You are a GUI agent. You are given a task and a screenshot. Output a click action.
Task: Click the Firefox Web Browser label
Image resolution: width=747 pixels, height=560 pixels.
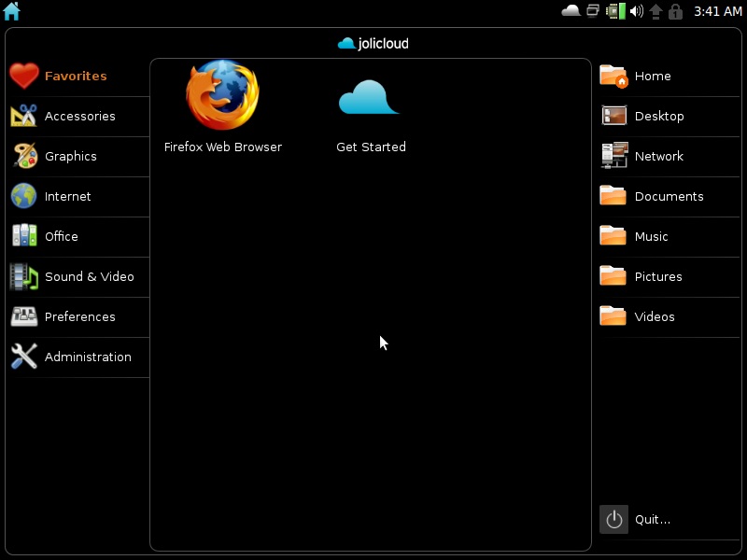click(223, 147)
